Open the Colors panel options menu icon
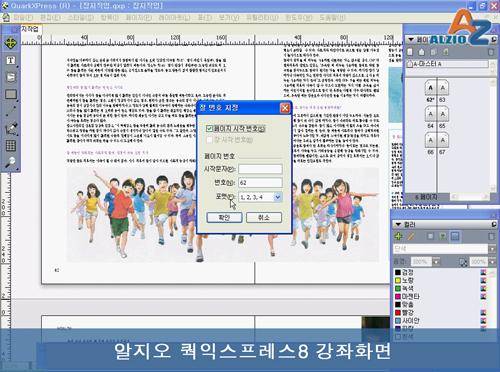 pyautogui.click(x=494, y=225)
